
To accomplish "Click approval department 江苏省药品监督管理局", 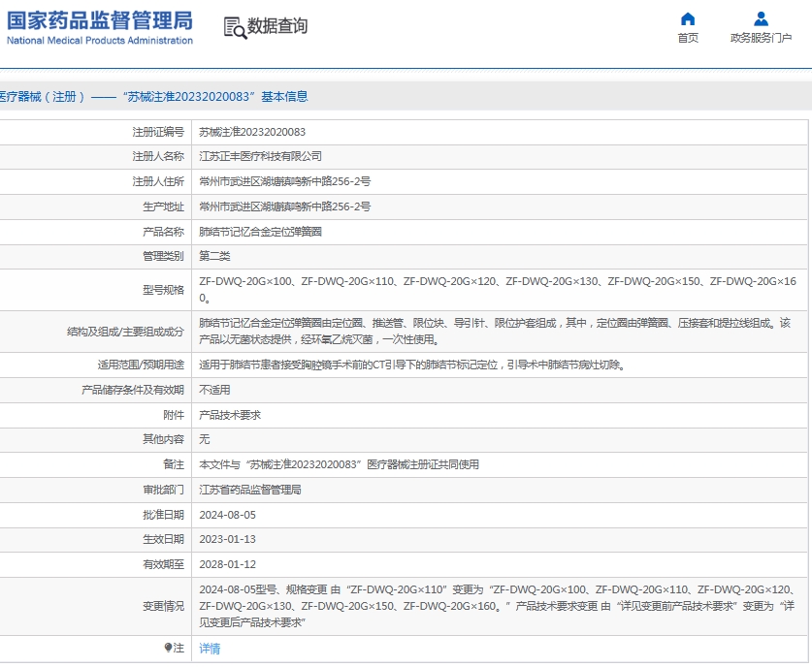I will (x=250, y=490).
